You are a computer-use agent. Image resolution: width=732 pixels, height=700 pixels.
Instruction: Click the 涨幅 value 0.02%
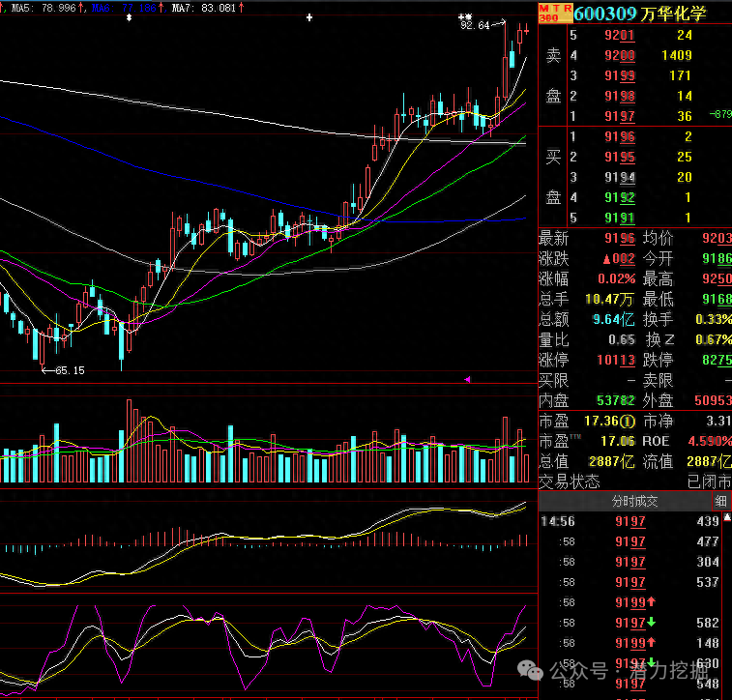click(x=616, y=279)
